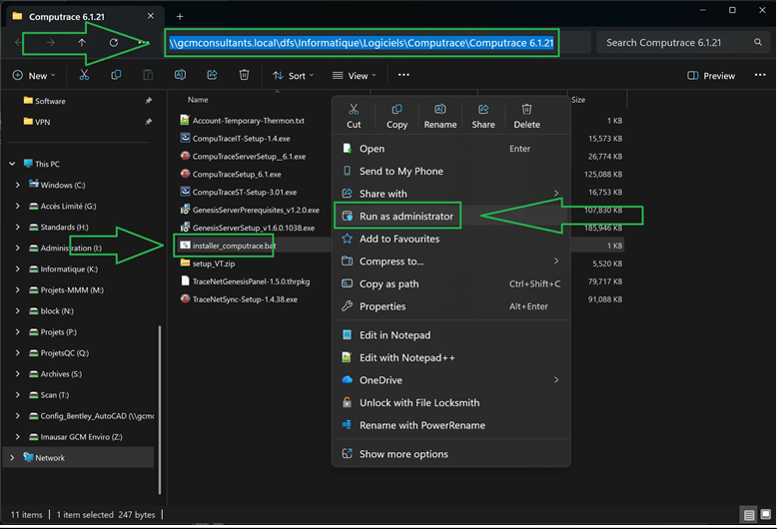
Task: Choose Properties in context menu
Action: coord(450,306)
